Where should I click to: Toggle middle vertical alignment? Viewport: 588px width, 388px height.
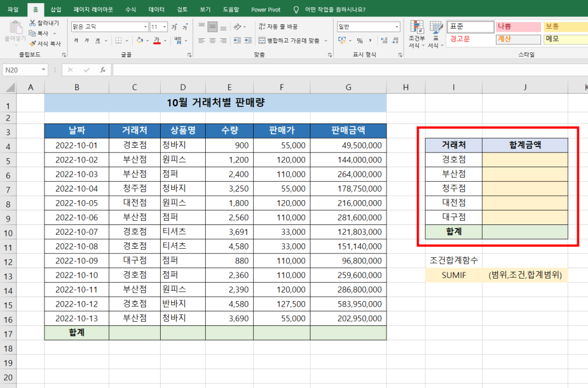212,27
